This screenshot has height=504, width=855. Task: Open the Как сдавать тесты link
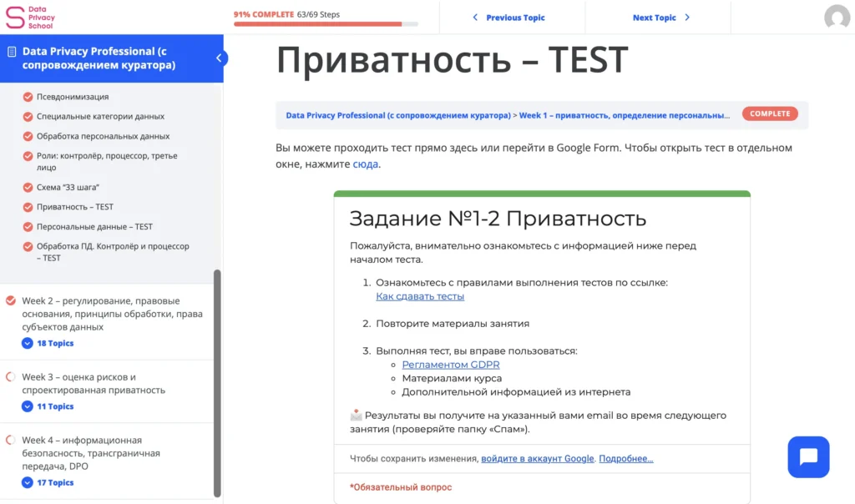(x=420, y=296)
